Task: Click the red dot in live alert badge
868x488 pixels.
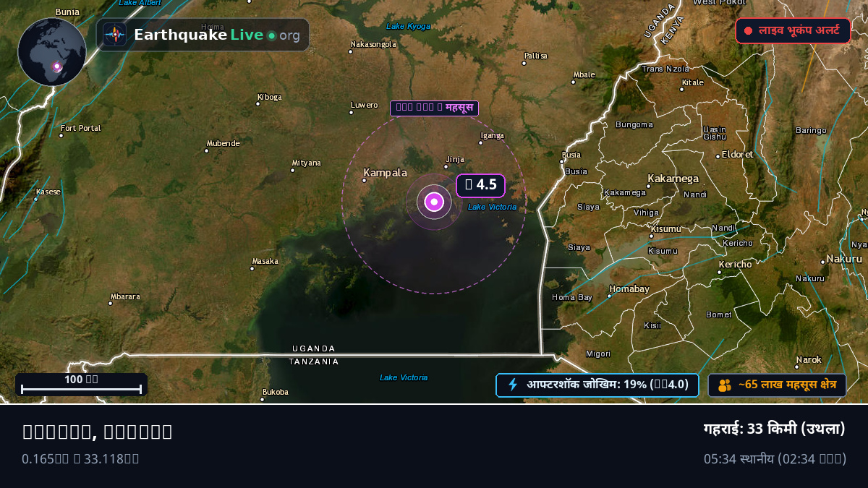Action: coord(749,31)
